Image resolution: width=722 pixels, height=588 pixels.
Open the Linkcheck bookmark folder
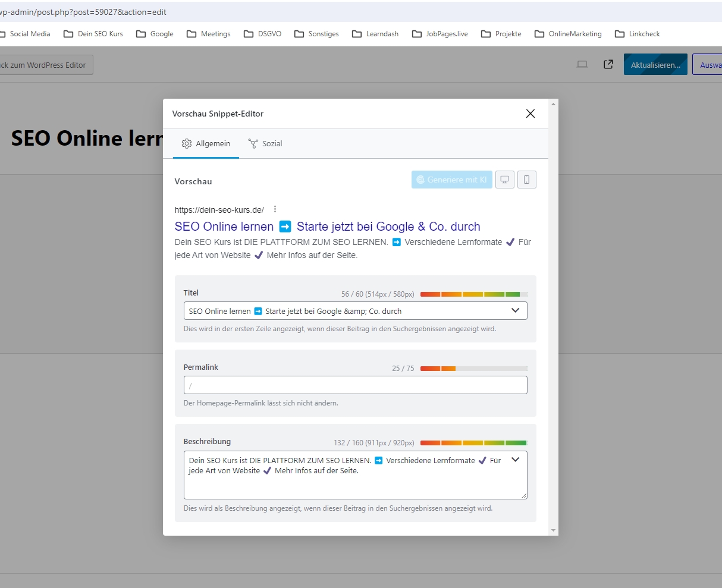point(638,34)
